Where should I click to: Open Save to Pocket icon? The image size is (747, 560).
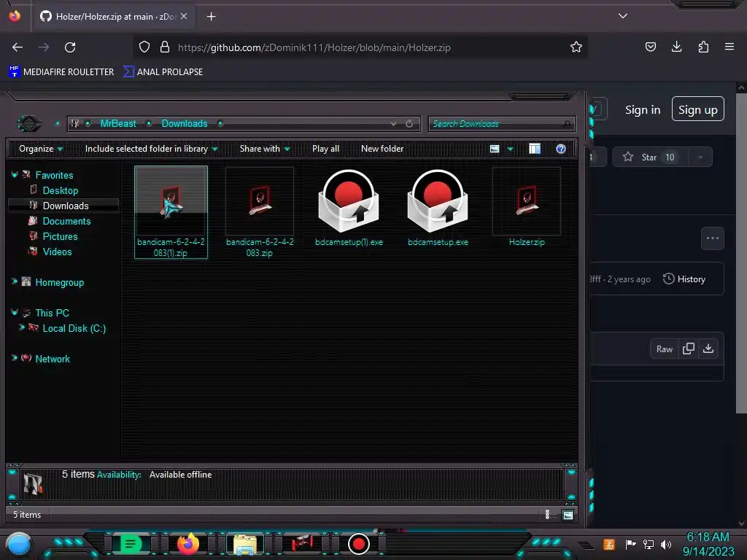coord(650,47)
